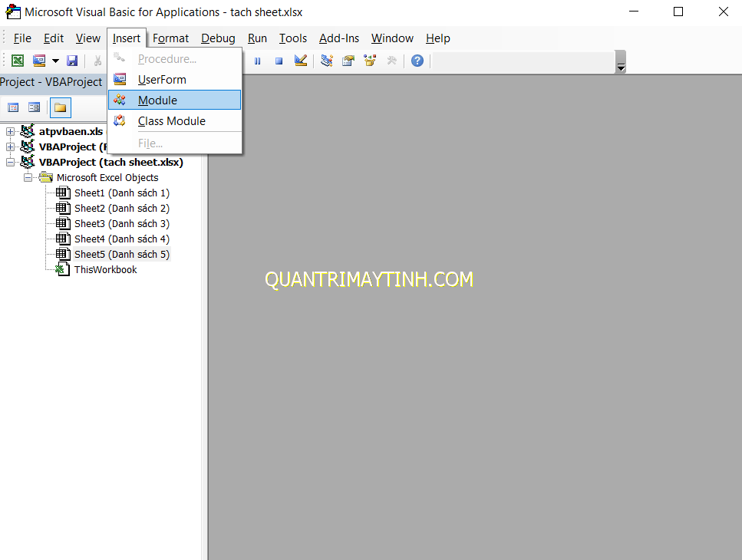
Task: Open the Object Browser toolbar icon
Action: coord(370,61)
